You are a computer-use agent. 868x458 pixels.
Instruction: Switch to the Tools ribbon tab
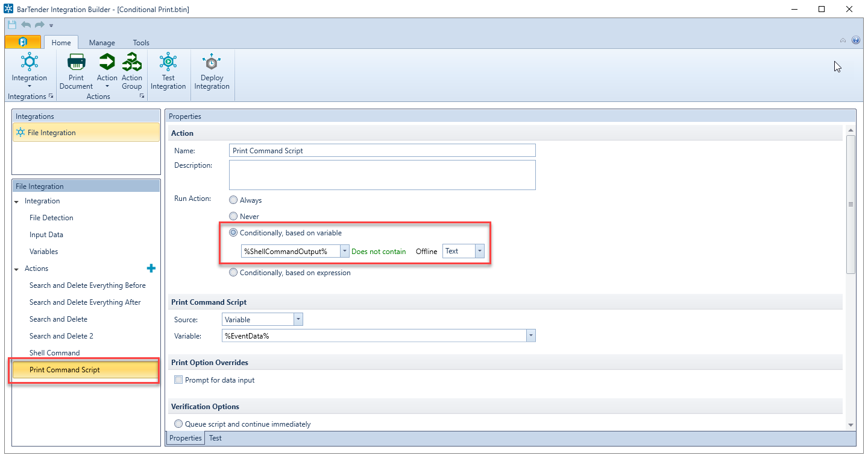click(141, 42)
